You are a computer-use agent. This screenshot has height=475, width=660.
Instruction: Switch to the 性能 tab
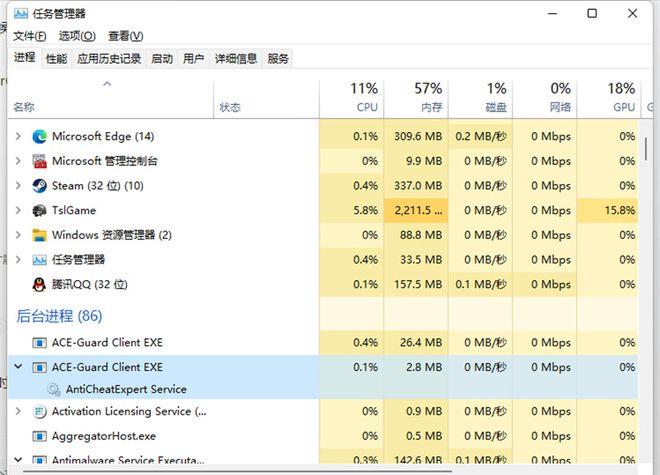[x=56, y=59]
